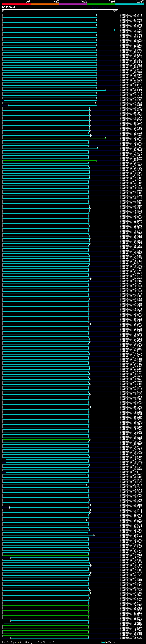
Task: Open hit UniRef100_B6K8C0
Action: (x=131, y=112)
